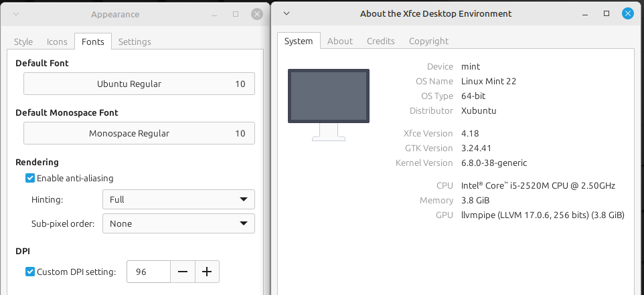Viewport: 644px width, 295px height.
Task: Close the Appearance window
Action: [x=257, y=14]
